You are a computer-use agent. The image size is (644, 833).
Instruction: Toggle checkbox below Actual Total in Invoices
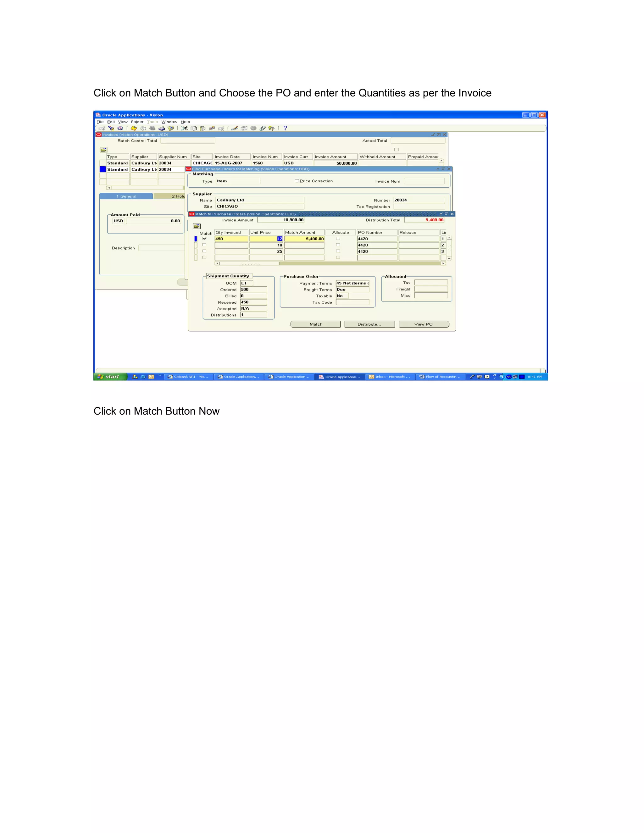[397, 150]
